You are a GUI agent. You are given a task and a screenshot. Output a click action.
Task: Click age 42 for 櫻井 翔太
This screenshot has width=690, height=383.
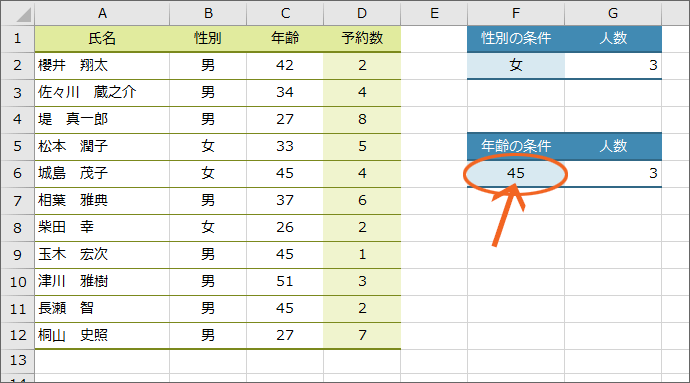285,66
